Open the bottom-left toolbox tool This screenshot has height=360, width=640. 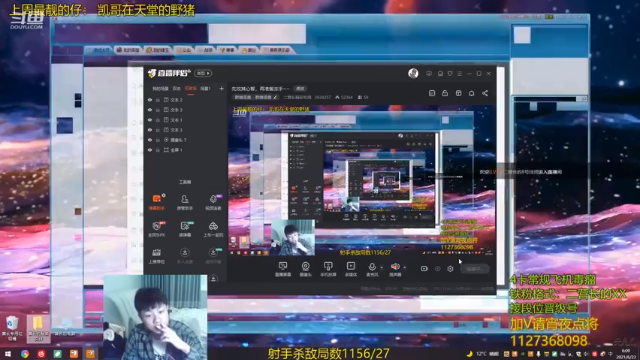[157, 256]
